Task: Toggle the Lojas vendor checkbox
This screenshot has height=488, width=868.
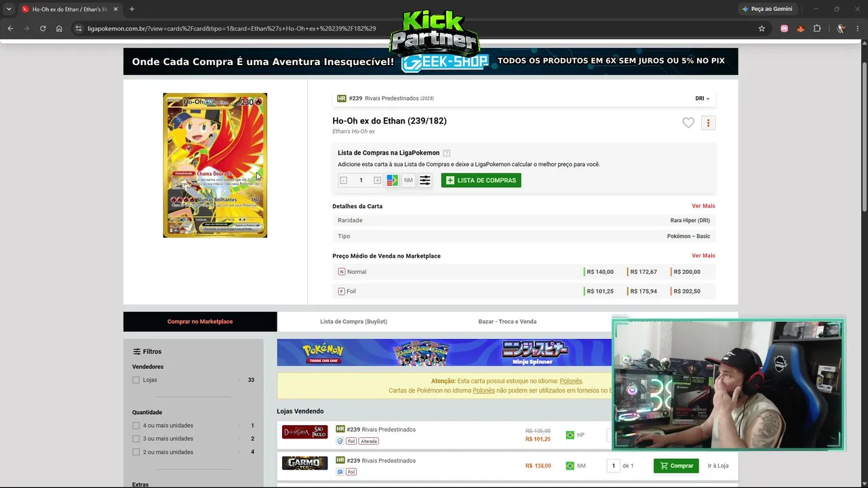Action: [x=136, y=380]
